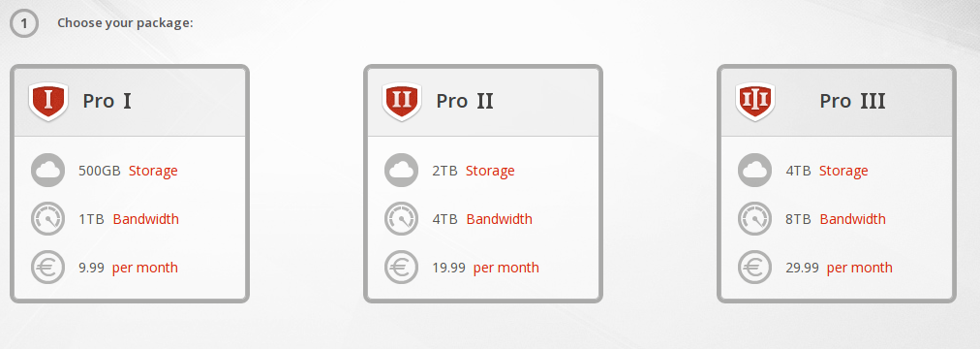Click the 9.99 per month price text

point(128,268)
